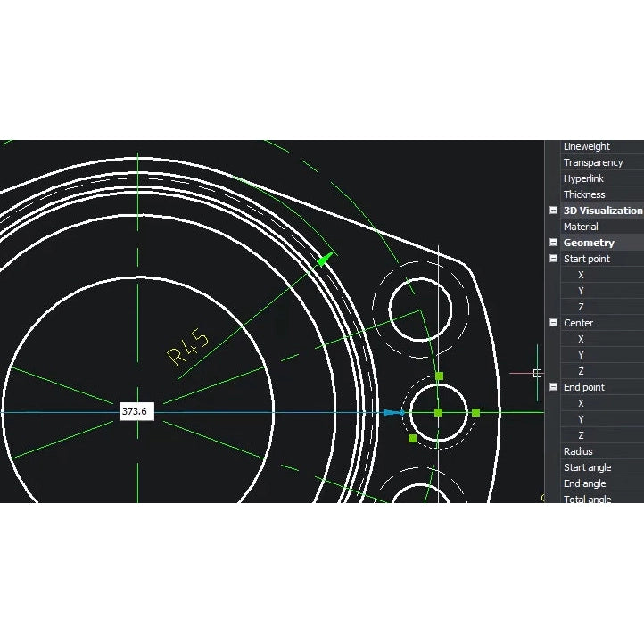
Task: Collapse the Geometry section
Action: pyautogui.click(x=553, y=243)
